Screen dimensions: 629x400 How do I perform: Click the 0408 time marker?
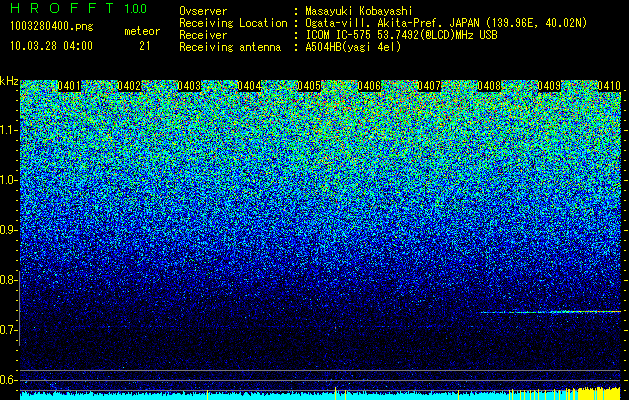489,86
